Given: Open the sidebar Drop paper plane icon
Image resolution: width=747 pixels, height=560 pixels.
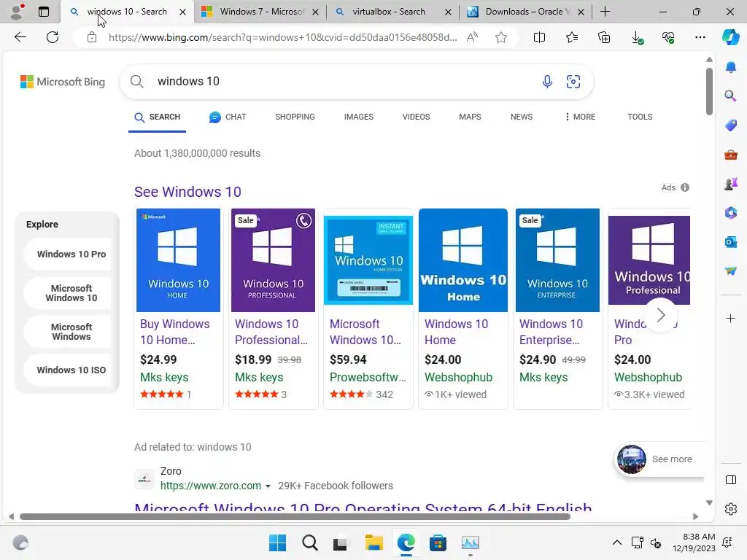Looking at the screenshot, I should pyautogui.click(x=731, y=271).
